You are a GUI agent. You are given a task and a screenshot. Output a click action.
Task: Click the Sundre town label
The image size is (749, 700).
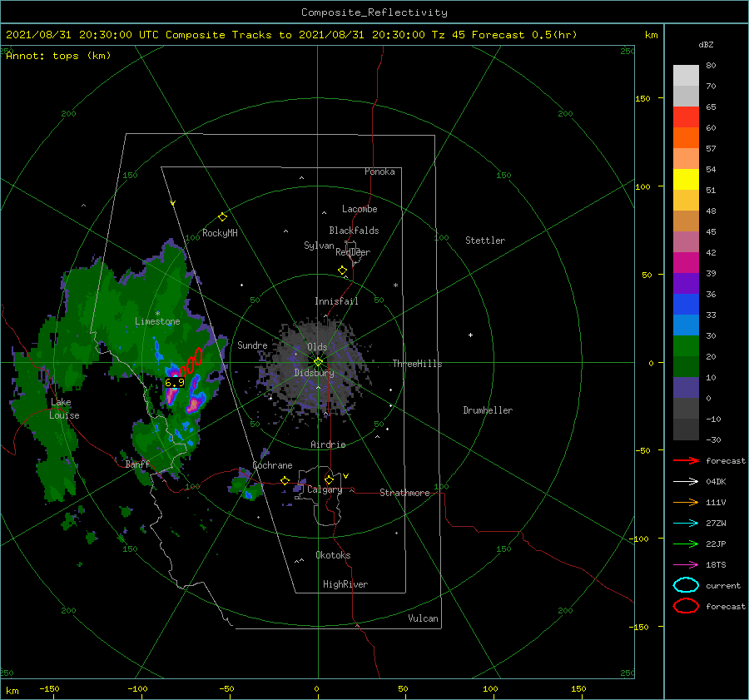[252, 345]
